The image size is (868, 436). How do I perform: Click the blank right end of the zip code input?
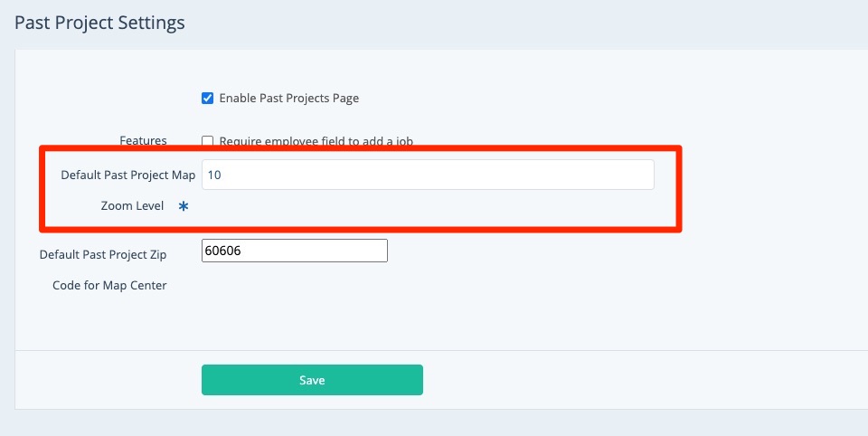(x=362, y=251)
